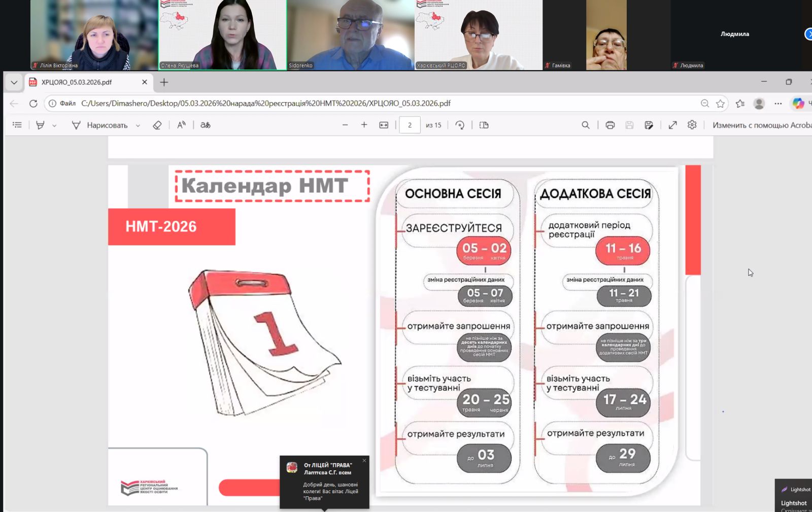Open the tab search dropdown chevron
The height and width of the screenshot is (512, 812).
point(14,82)
